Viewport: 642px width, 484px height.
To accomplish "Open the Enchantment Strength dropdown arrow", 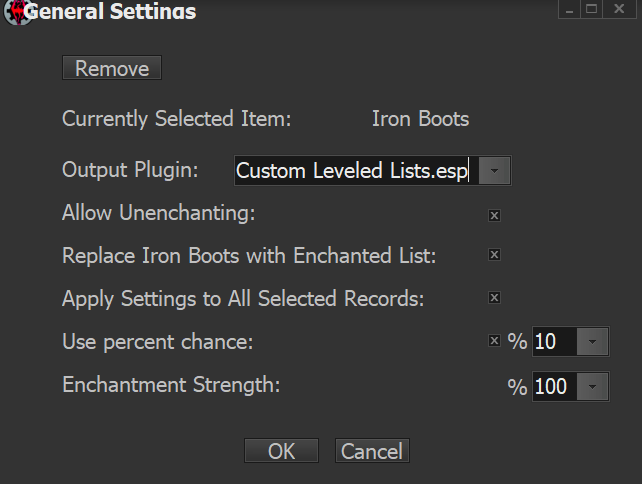I will 592,386.
